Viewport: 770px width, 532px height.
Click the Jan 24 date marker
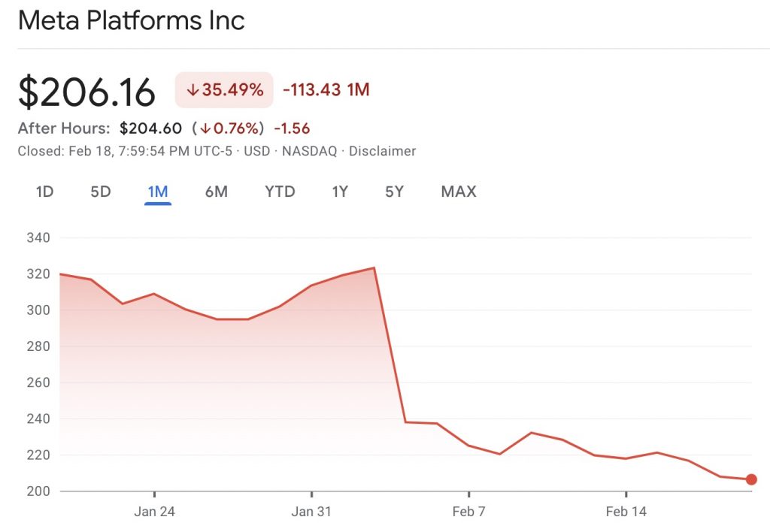[154, 512]
